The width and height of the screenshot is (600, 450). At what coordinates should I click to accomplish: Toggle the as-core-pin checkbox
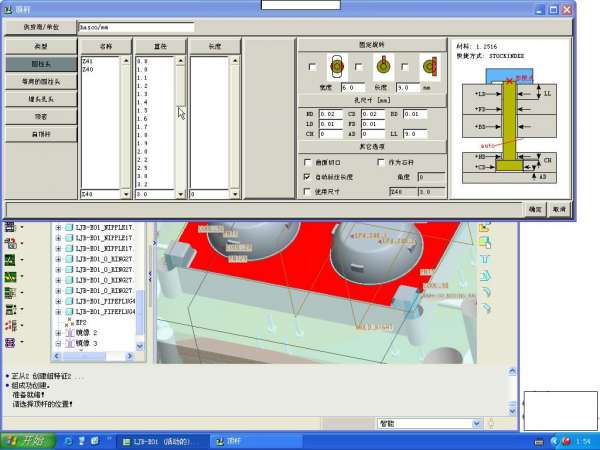(x=381, y=162)
